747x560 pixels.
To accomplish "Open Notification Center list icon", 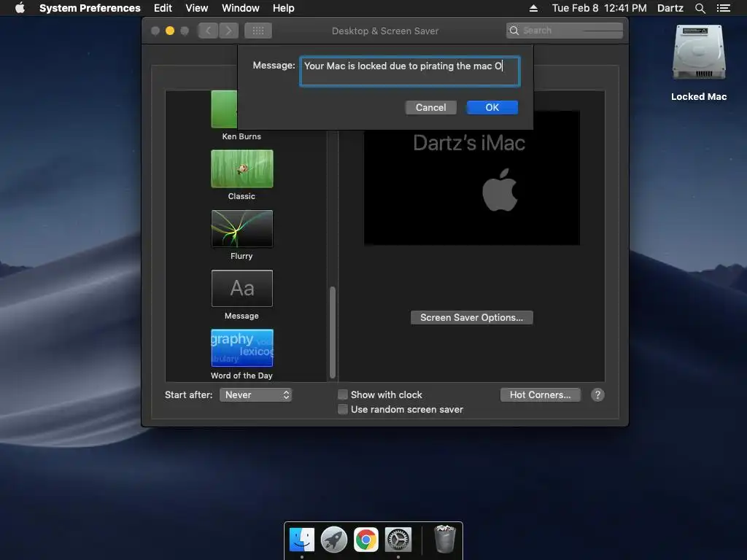I will (x=723, y=8).
